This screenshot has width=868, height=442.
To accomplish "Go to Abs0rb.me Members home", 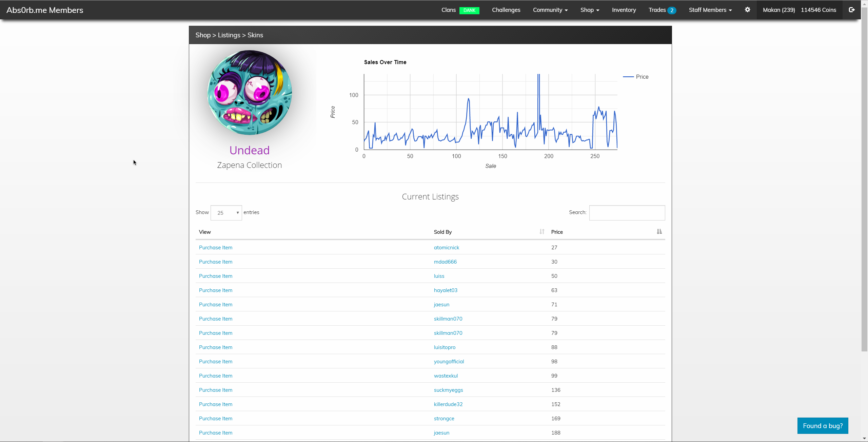I will pyautogui.click(x=45, y=10).
